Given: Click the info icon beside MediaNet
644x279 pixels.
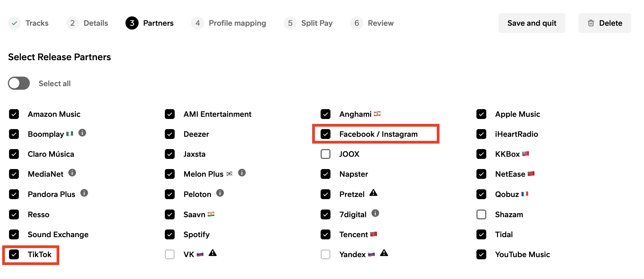Looking at the screenshot, I should point(72,173).
